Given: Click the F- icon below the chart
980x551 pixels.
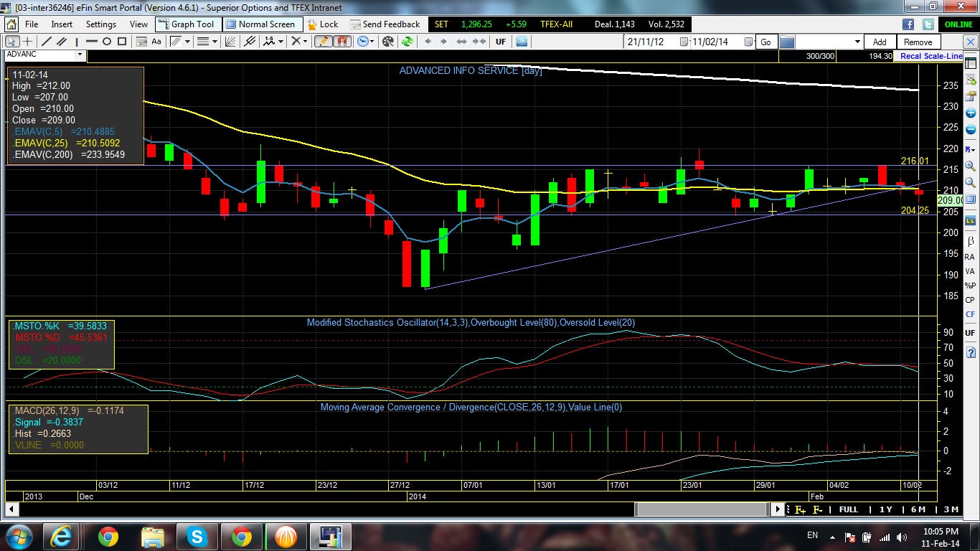Looking at the screenshot, I should pos(817,509).
